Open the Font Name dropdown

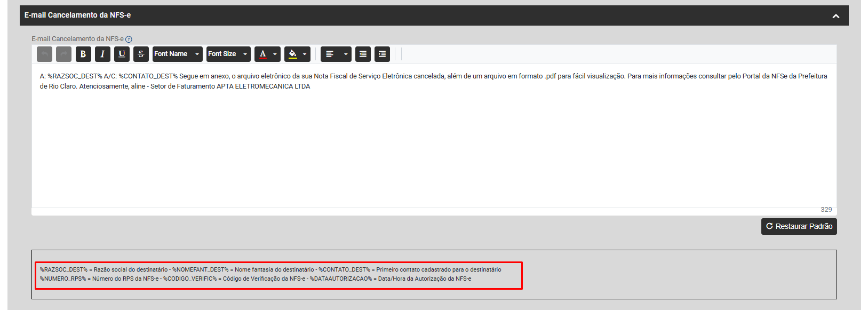(x=177, y=54)
